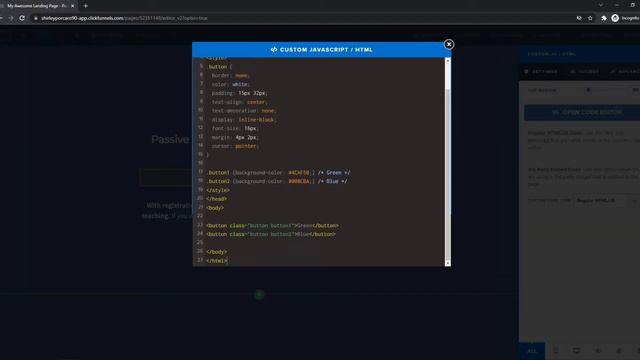Click the scroll-up arrow of the code editor
The image size is (640, 360).
coord(448,60)
